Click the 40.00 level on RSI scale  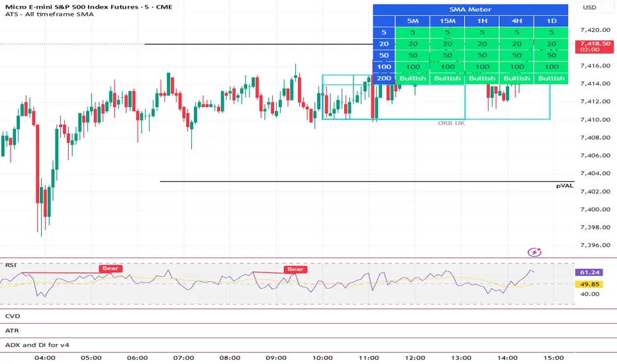pos(589,294)
